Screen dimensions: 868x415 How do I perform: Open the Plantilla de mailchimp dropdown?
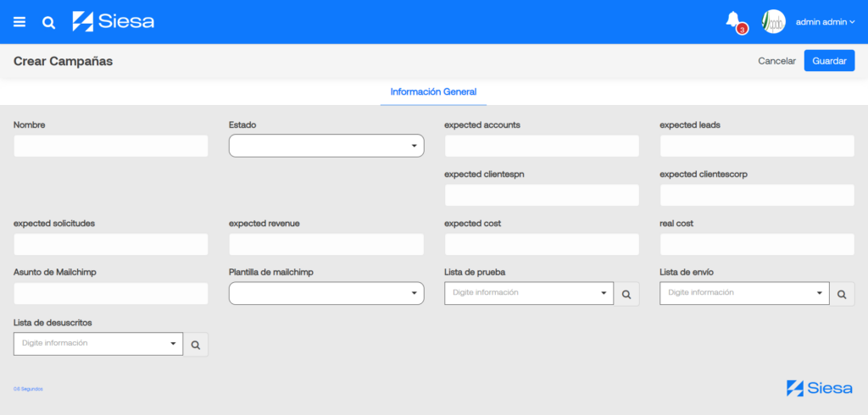(326, 293)
